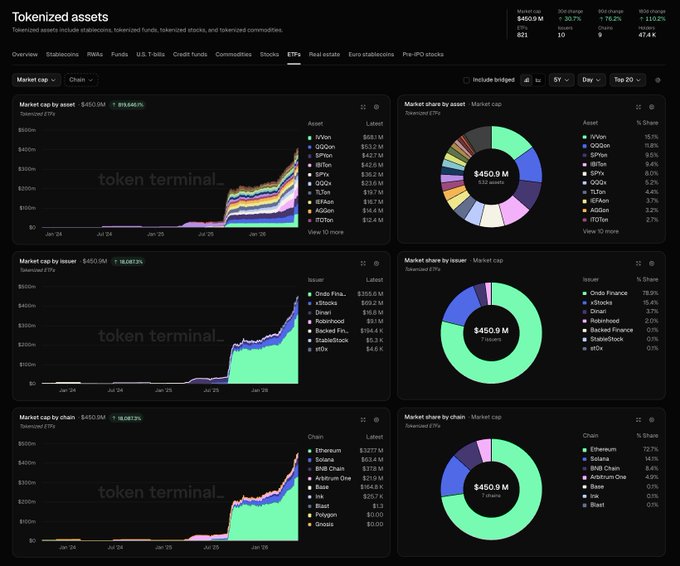
Task: Select the active ETFs tab
Action: 294,54
